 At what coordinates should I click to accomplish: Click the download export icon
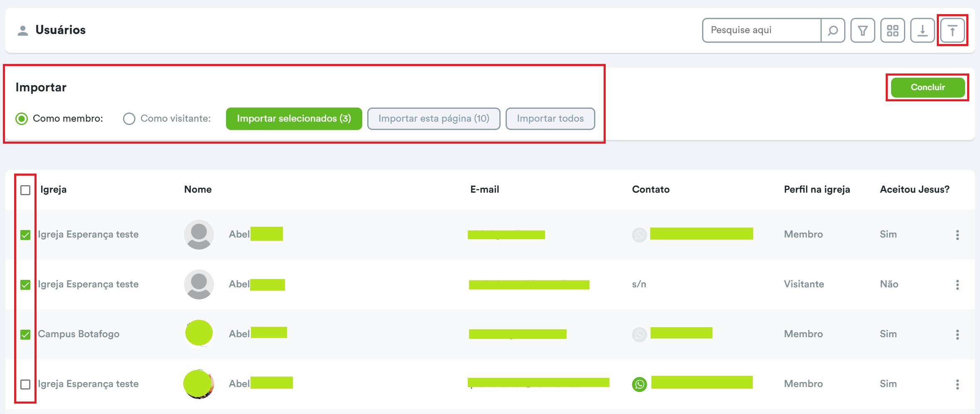coord(922,30)
